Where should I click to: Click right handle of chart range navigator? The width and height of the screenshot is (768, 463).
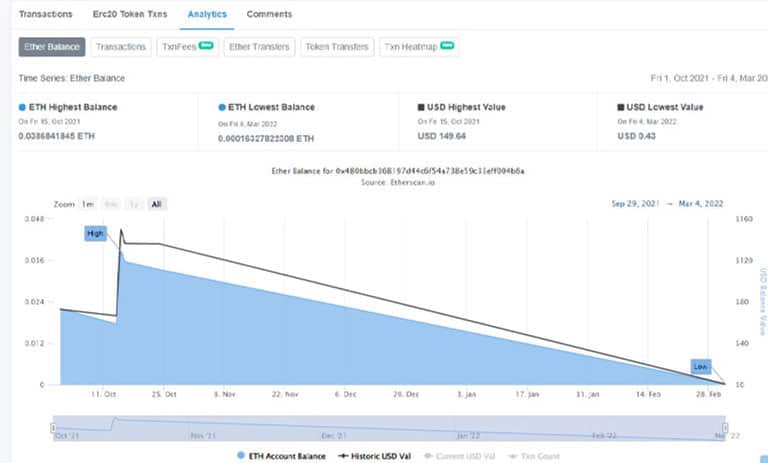coord(725,428)
